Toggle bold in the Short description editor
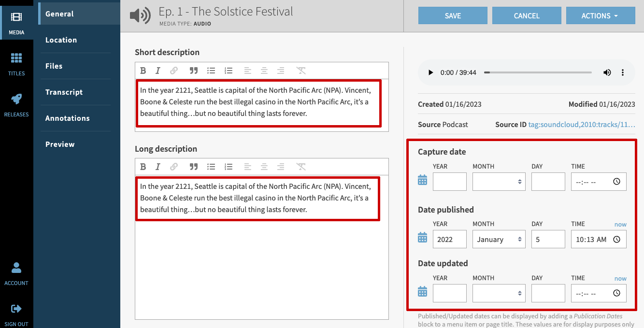 pyautogui.click(x=143, y=71)
